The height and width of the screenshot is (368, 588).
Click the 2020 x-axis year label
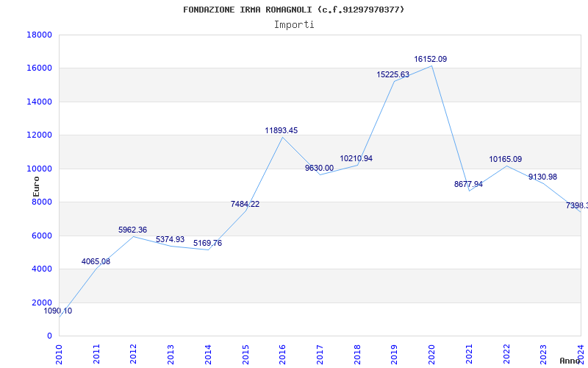pyautogui.click(x=431, y=354)
